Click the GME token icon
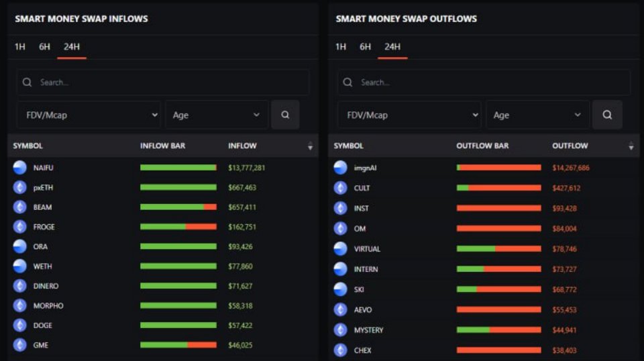This screenshot has height=361, width=644. [19, 345]
